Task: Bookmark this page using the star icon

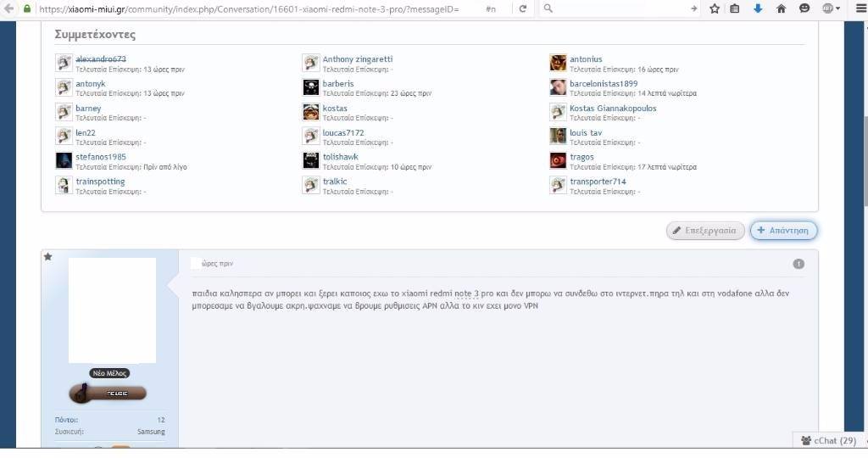Action: click(x=715, y=8)
